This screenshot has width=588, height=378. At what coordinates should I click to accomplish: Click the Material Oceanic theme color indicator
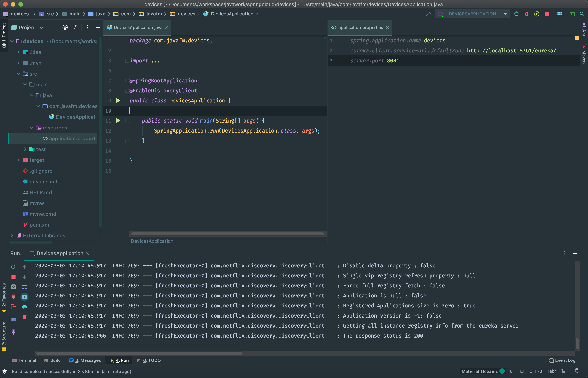click(502, 371)
